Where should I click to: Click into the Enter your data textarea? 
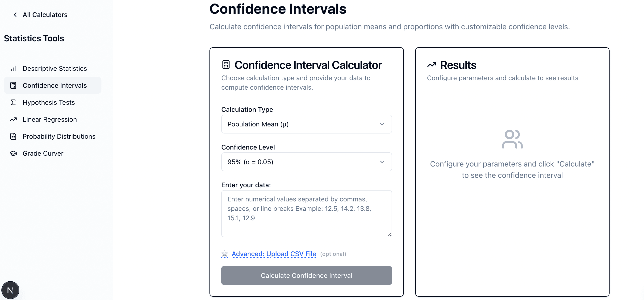[306, 213]
